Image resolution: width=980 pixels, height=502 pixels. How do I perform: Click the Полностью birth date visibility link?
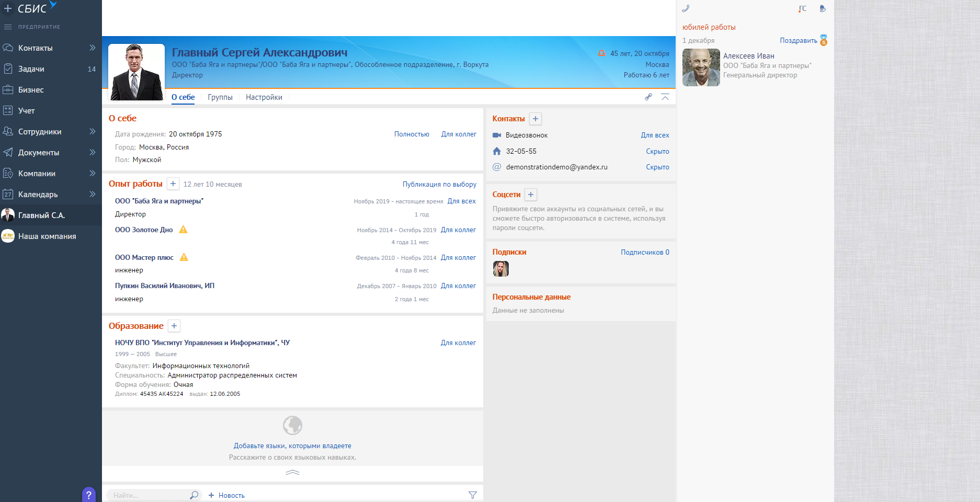click(x=412, y=134)
